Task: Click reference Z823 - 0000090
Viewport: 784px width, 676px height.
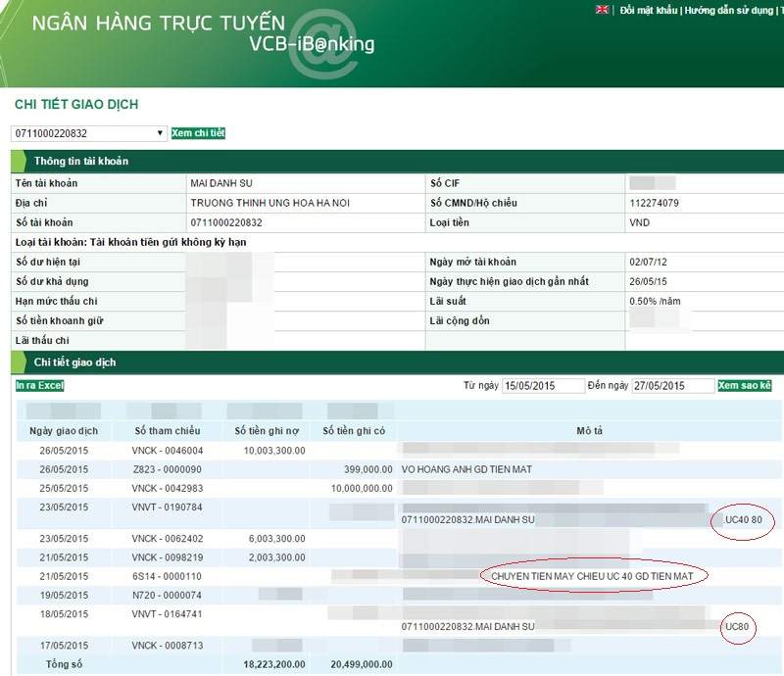Action: tap(168, 469)
